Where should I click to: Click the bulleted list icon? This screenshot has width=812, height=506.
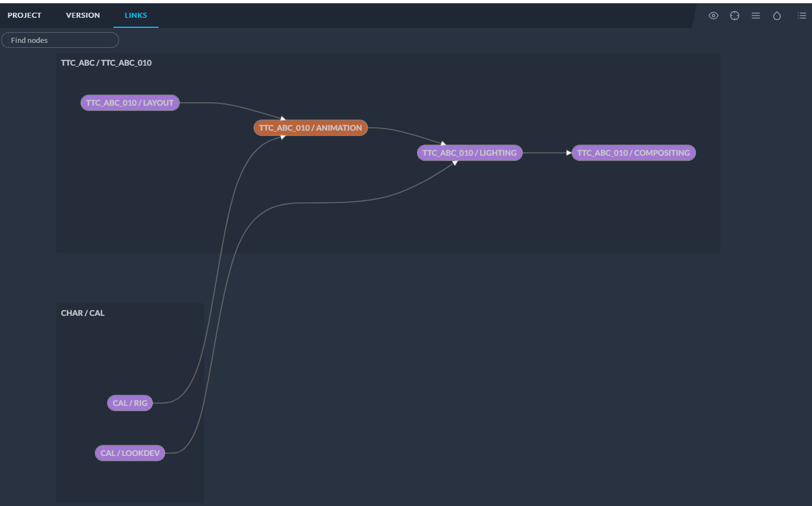pyautogui.click(x=801, y=16)
